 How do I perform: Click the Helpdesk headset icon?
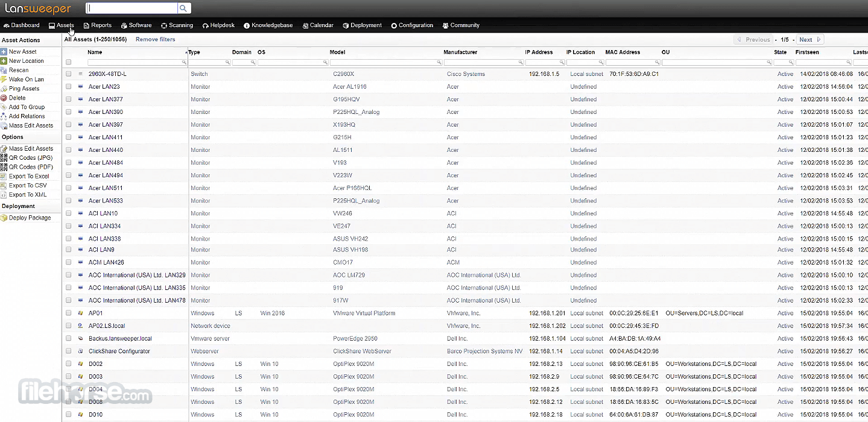pyautogui.click(x=206, y=25)
